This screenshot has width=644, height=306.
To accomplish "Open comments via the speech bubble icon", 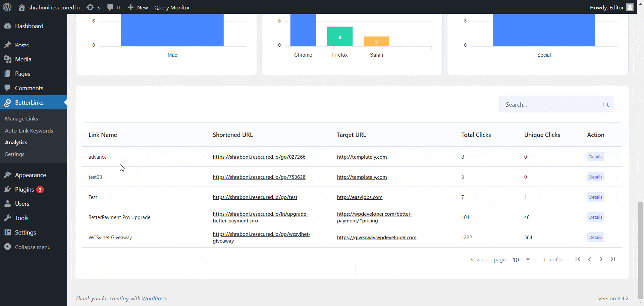I will click(x=110, y=7).
